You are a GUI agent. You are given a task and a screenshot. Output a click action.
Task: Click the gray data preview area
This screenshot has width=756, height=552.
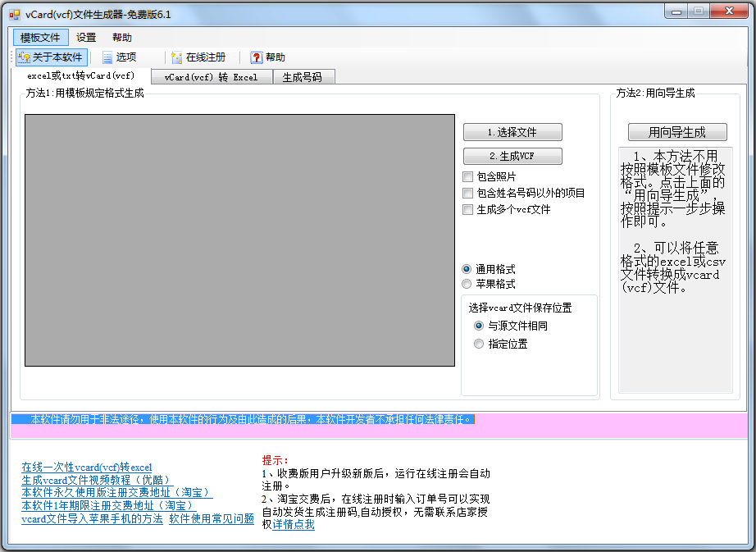239,240
